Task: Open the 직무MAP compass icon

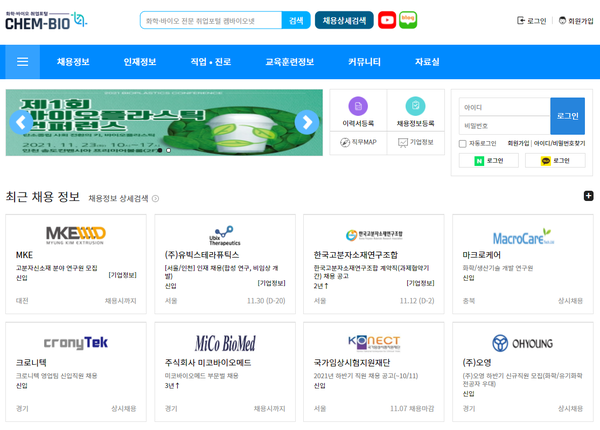Action: point(358,142)
